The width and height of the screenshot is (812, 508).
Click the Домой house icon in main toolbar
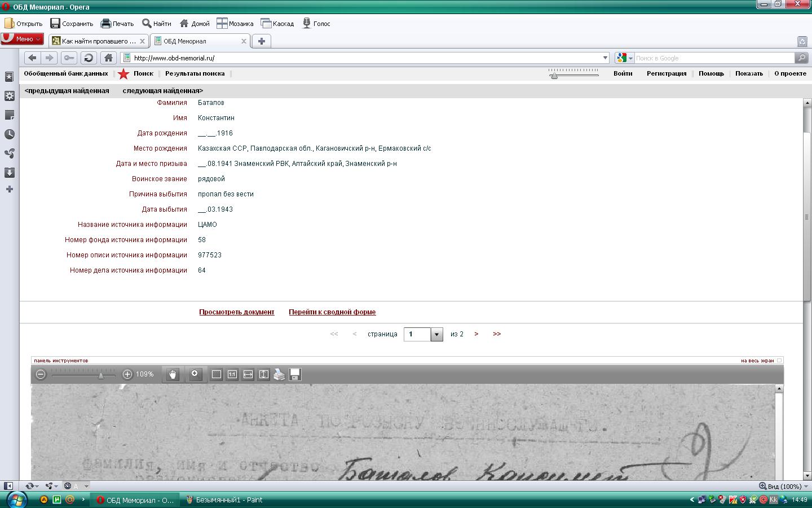pos(184,23)
